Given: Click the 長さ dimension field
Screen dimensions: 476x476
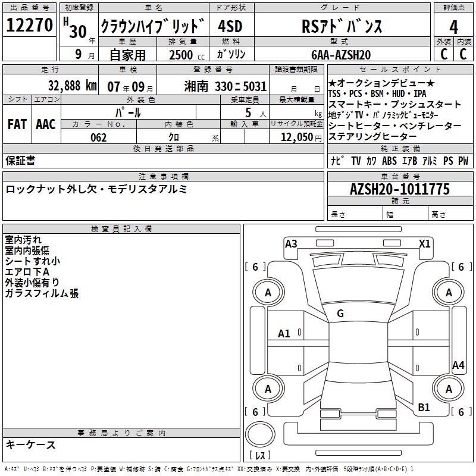Looking at the screenshot, I should coord(355,214).
